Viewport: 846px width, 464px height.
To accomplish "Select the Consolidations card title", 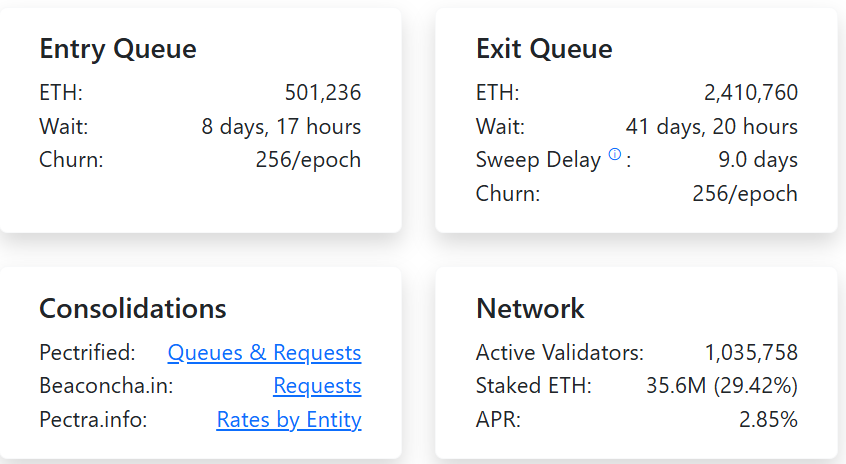I will click(x=133, y=308).
